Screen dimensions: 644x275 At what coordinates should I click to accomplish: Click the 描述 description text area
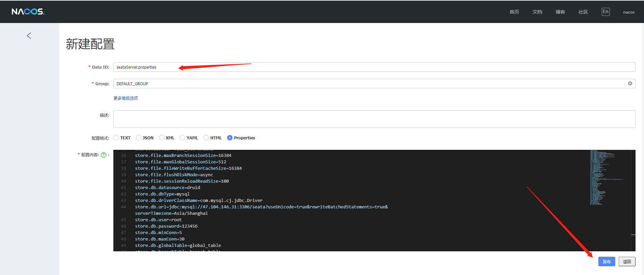374,119
